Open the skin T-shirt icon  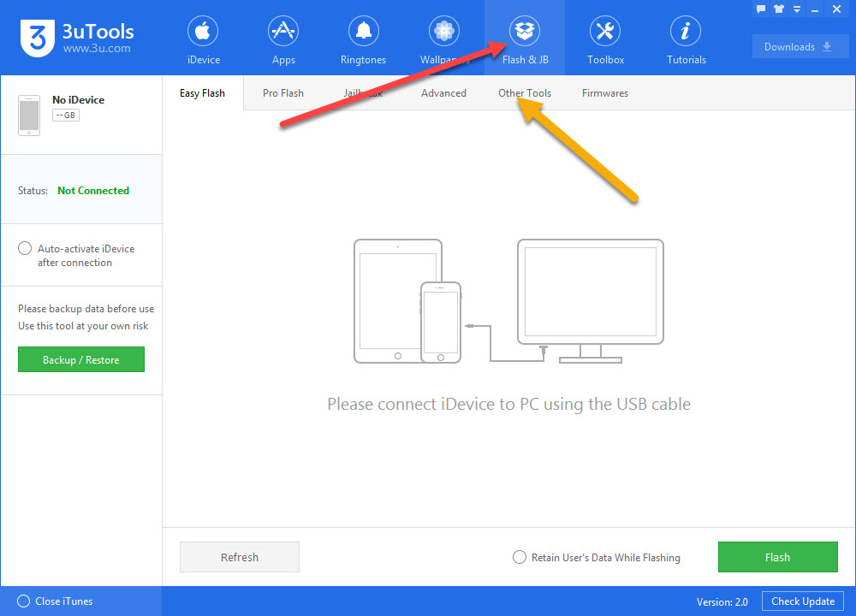(x=779, y=9)
